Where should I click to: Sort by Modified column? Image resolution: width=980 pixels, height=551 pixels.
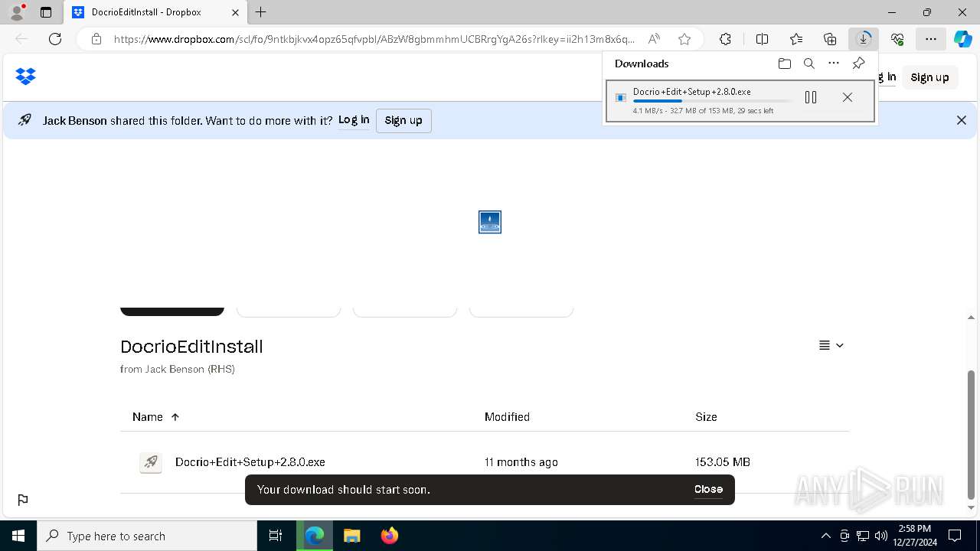tap(507, 417)
